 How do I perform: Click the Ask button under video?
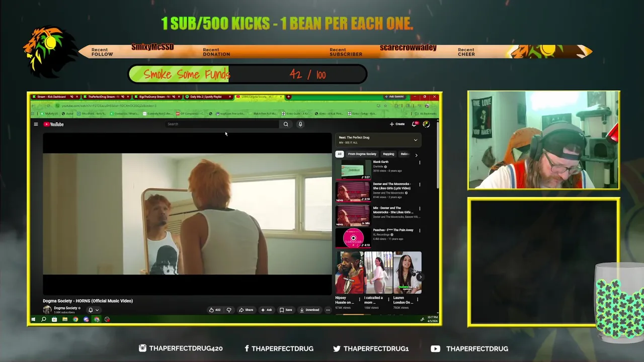pyautogui.click(x=266, y=310)
